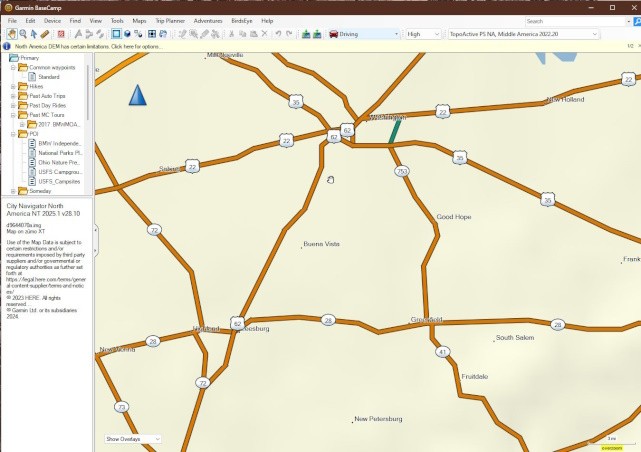
Task: Click inside the Search input field
Action: [x=575, y=21]
